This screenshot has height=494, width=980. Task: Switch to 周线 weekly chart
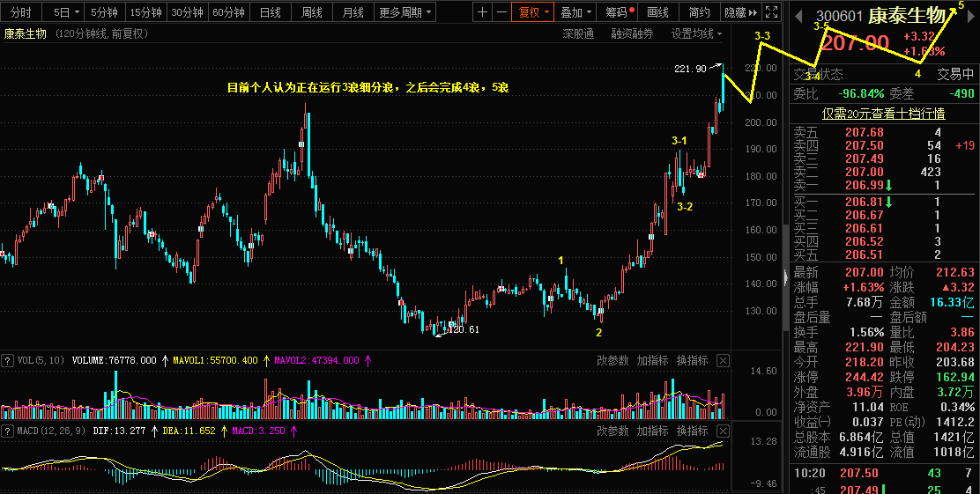click(x=311, y=11)
